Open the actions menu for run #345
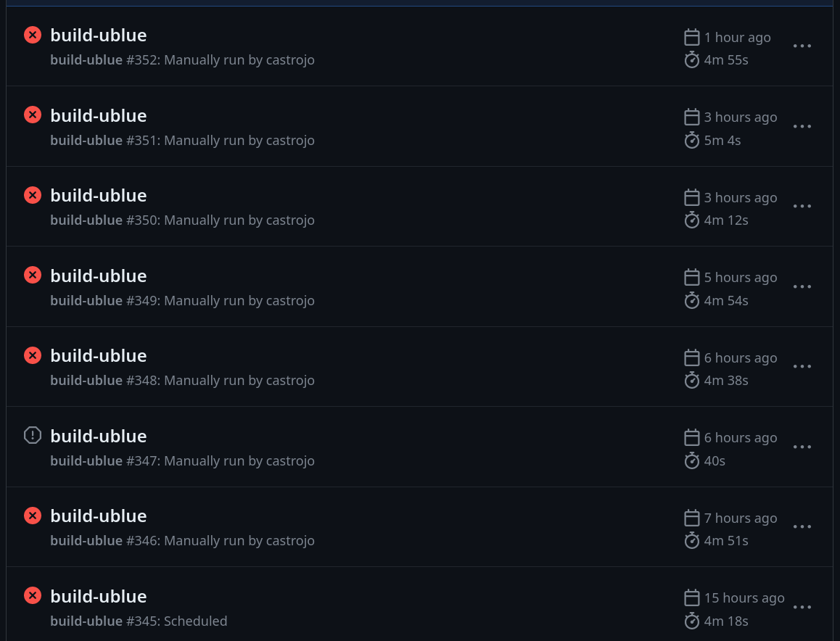840x641 pixels. 802,607
